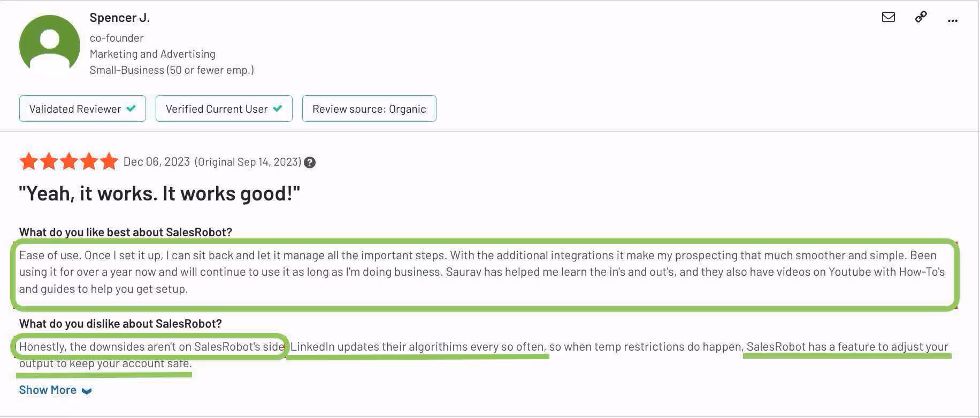Select the first red star of the rating
Image resolution: width=980 pixels, height=418 pixels.
coord(29,161)
